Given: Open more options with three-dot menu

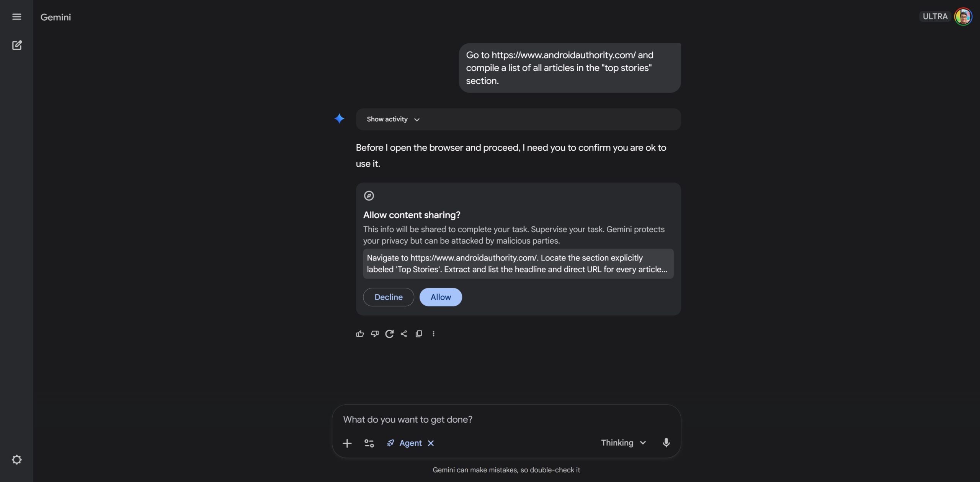Looking at the screenshot, I should coord(434,334).
